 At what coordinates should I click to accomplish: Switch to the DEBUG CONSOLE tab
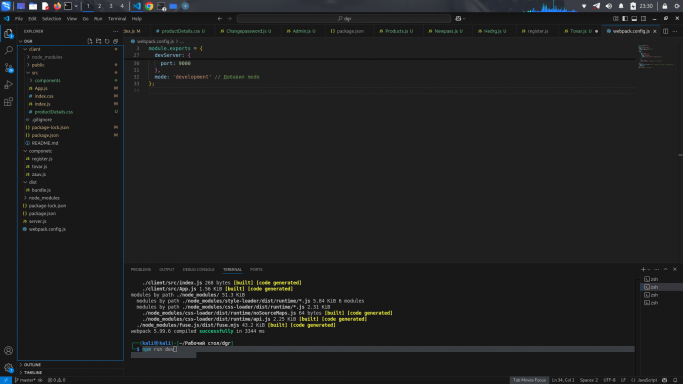tap(198, 269)
